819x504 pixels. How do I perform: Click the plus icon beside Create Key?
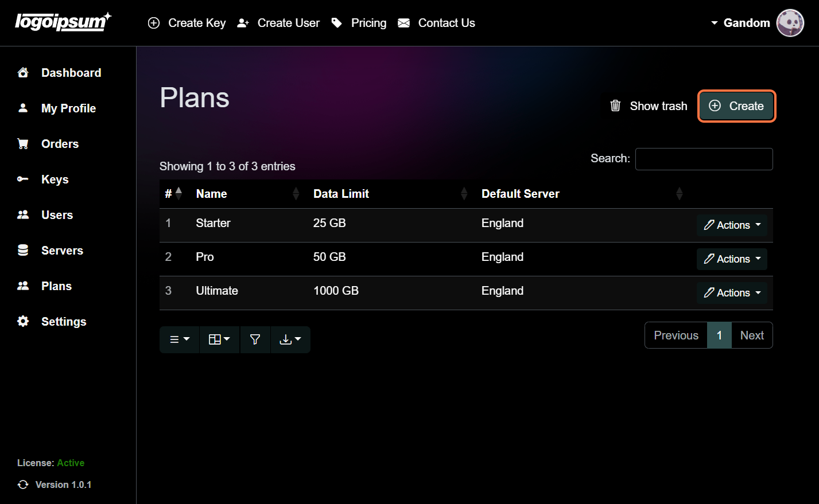click(153, 23)
